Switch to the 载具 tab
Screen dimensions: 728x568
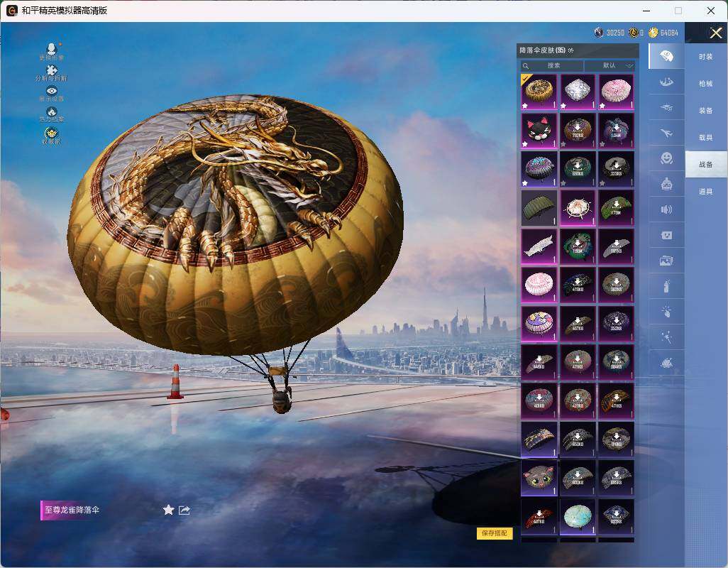point(706,138)
